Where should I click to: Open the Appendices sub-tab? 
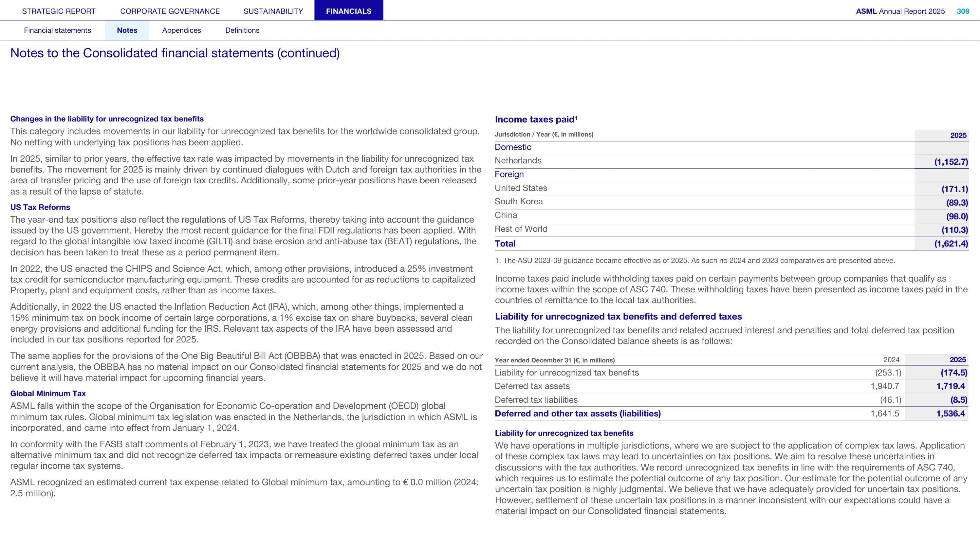181,30
